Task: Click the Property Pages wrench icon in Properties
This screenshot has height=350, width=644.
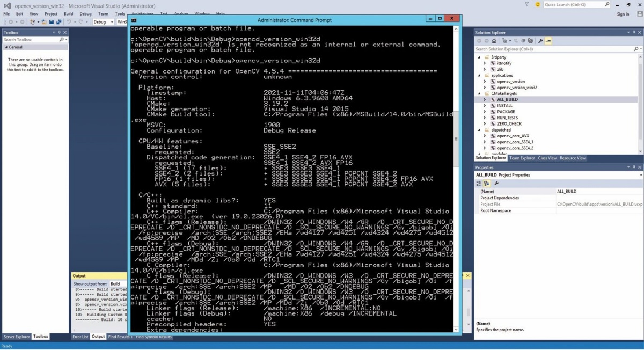Action: (496, 183)
